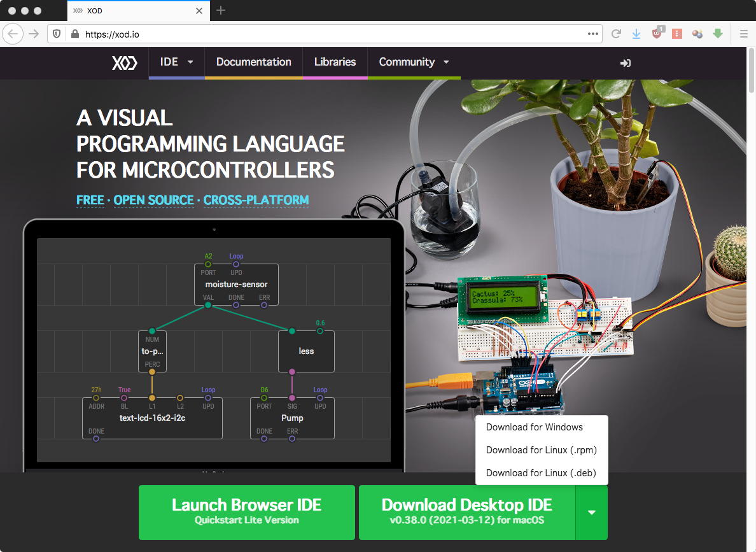Click the red shield extension icon
Viewport: 756px width, 552px height.
657,33
